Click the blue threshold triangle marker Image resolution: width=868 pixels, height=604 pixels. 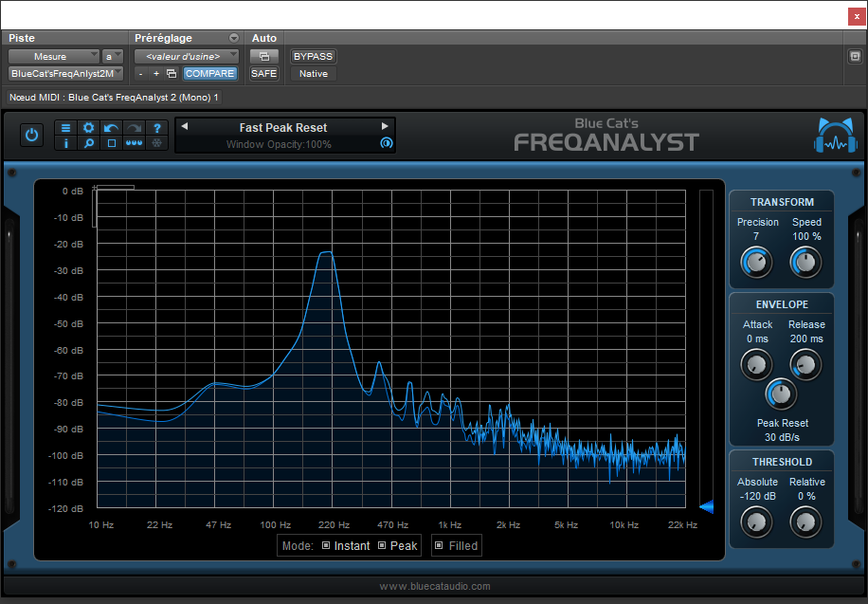[x=706, y=506]
